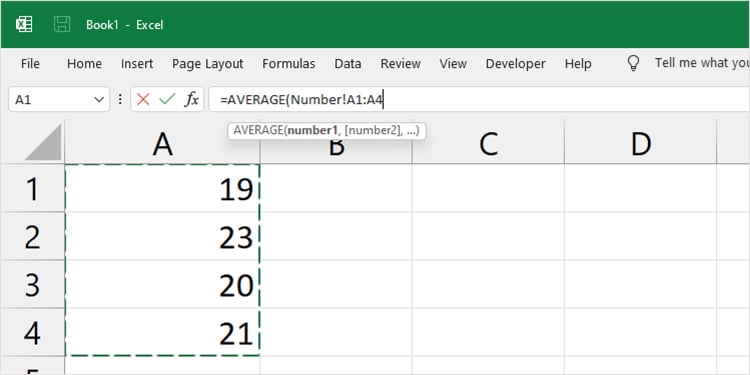Click the Tell me lightbulb icon

633,63
